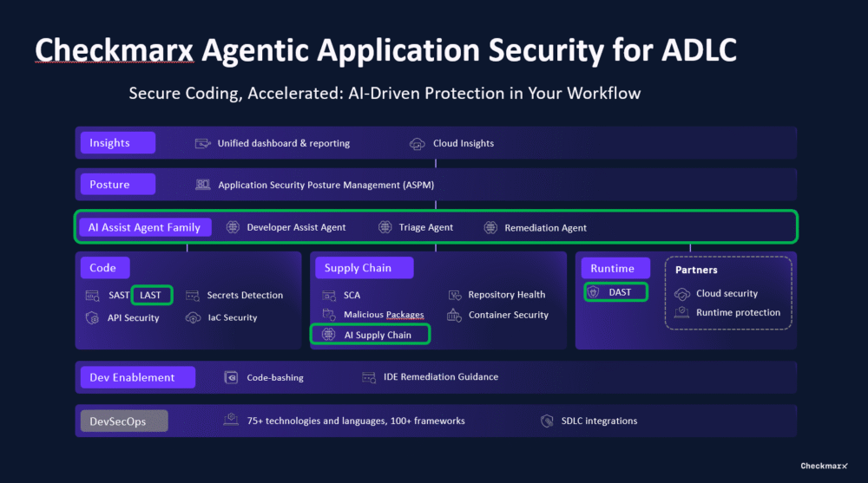Click the Unified dashboard & reporting text
Viewport: 868px width, 483px height.
point(284,143)
